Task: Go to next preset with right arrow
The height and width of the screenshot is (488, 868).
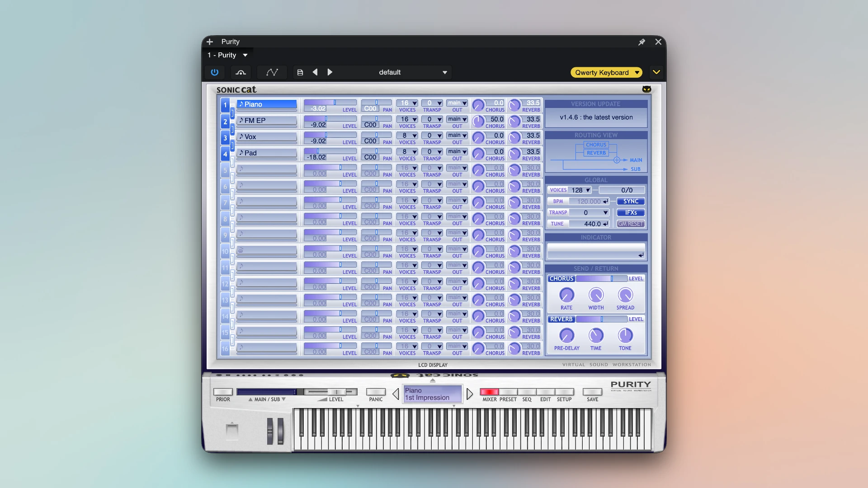Action: (330, 72)
